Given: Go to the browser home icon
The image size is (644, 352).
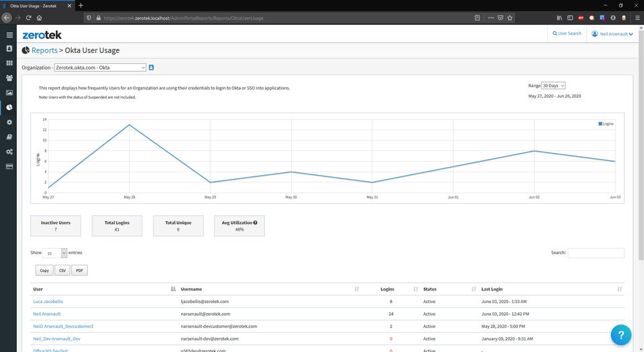Looking at the screenshot, I should pyautogui.click(x=40, y=17).
